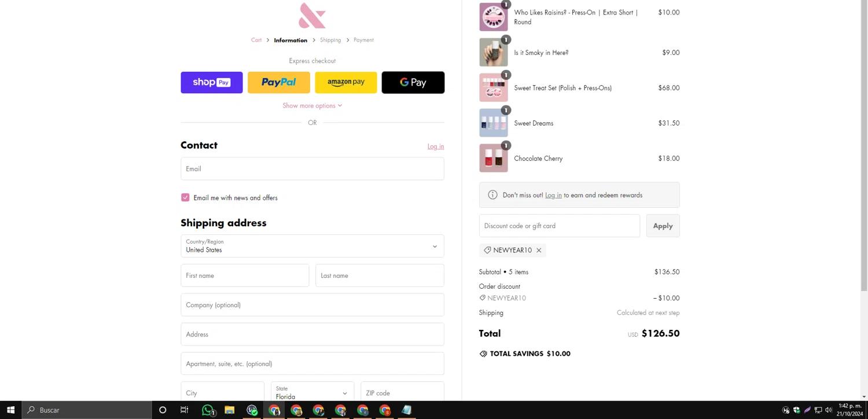Focus the Discount code or gift card field
868x419 pixels.
click(559, 226)
